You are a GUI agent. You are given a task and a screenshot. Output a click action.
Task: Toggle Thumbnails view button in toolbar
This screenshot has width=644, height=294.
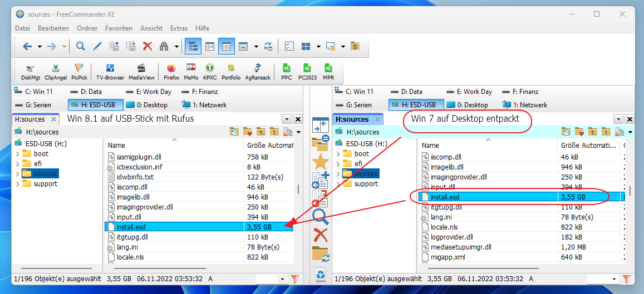(243, 46)
